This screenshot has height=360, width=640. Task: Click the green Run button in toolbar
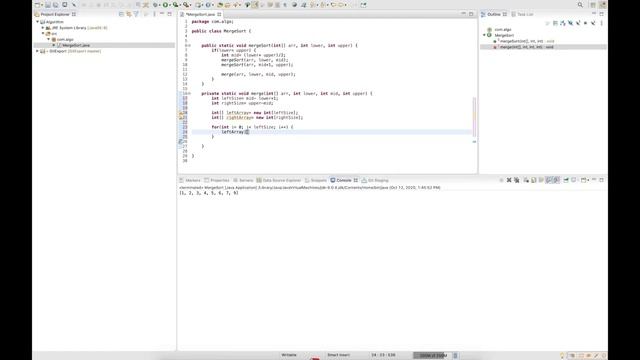pyautogui.click(x=165, y=5)
